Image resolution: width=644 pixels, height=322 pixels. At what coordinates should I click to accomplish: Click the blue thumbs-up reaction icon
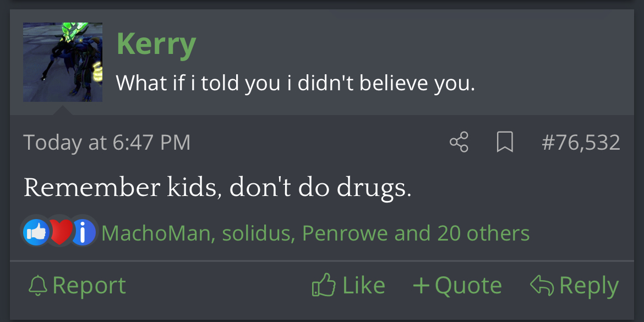(x=36, y=233)
